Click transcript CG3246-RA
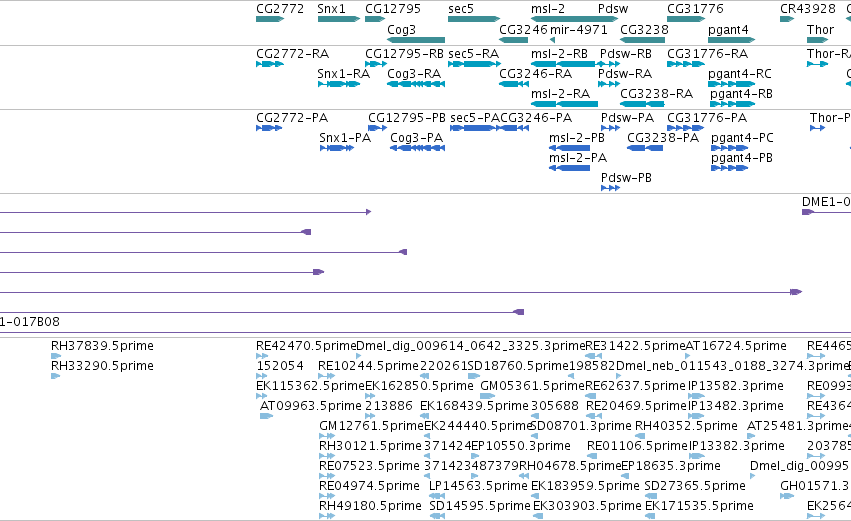This screenshot has height=521, width=851. click(535, 74)
